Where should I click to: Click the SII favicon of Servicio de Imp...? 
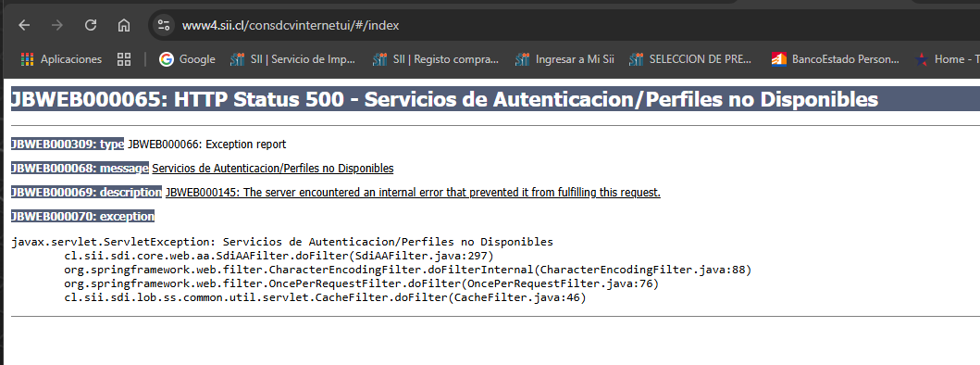click(x=238, y=59)
